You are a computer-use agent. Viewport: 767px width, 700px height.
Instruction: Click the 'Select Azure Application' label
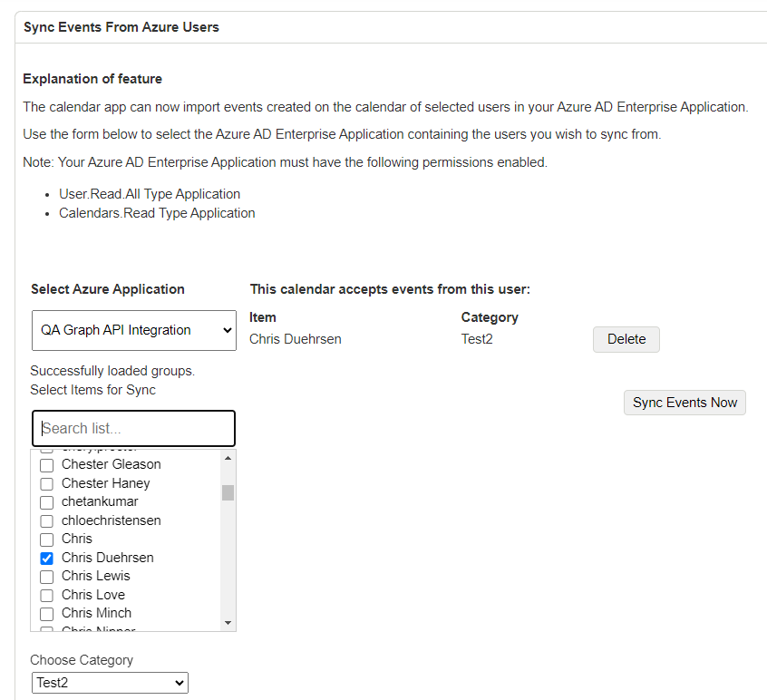click(108, 289)
